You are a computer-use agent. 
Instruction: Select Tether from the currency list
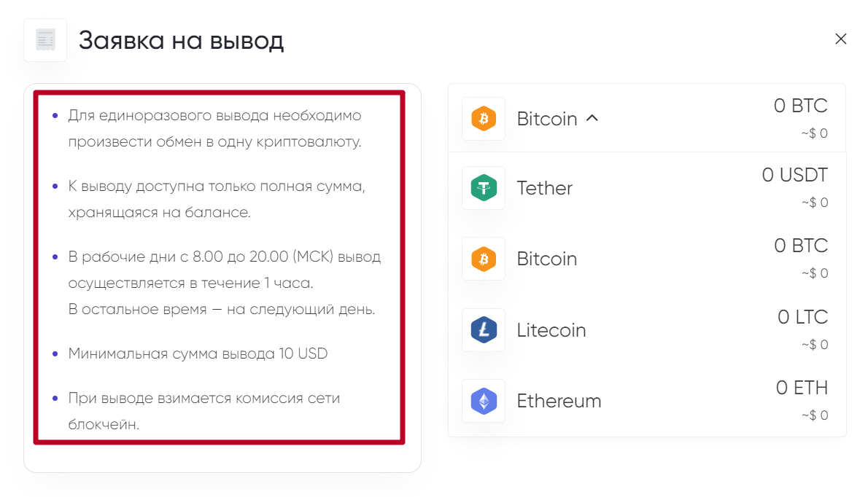pyautogui.click(x=544, y=188)
